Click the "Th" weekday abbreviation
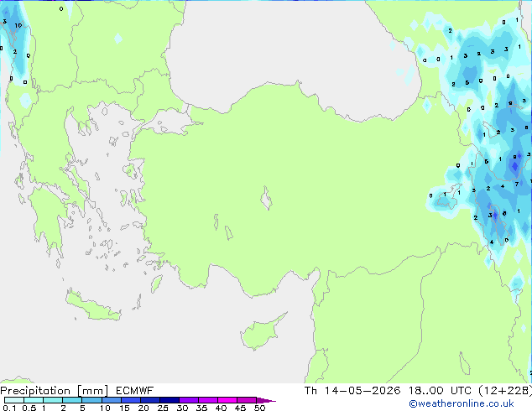The width and height of the screenshot is (532, 411). (x=310, y=391)
